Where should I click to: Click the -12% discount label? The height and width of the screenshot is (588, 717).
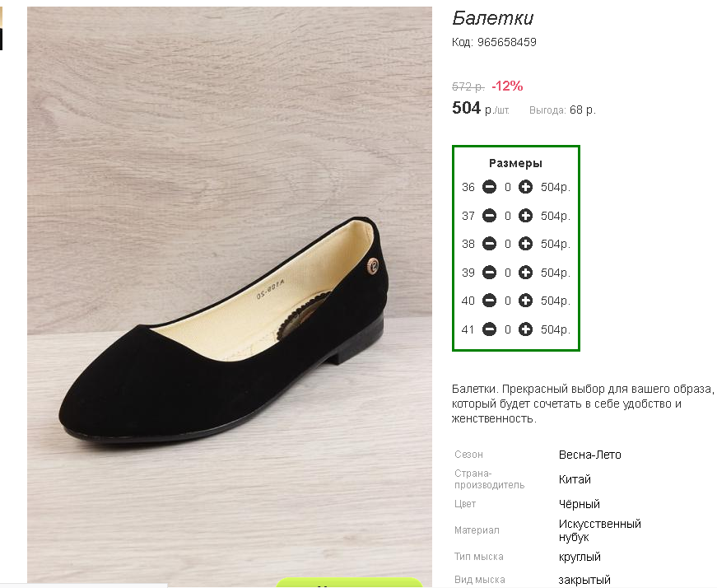(x=507, y=86)
